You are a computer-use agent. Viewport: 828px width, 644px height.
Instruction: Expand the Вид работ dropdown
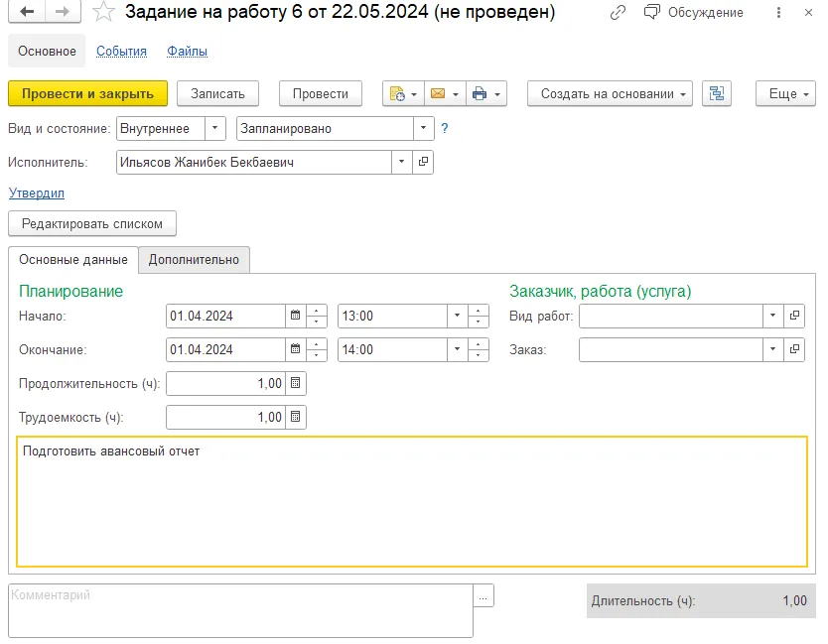[x=772, y=316]
